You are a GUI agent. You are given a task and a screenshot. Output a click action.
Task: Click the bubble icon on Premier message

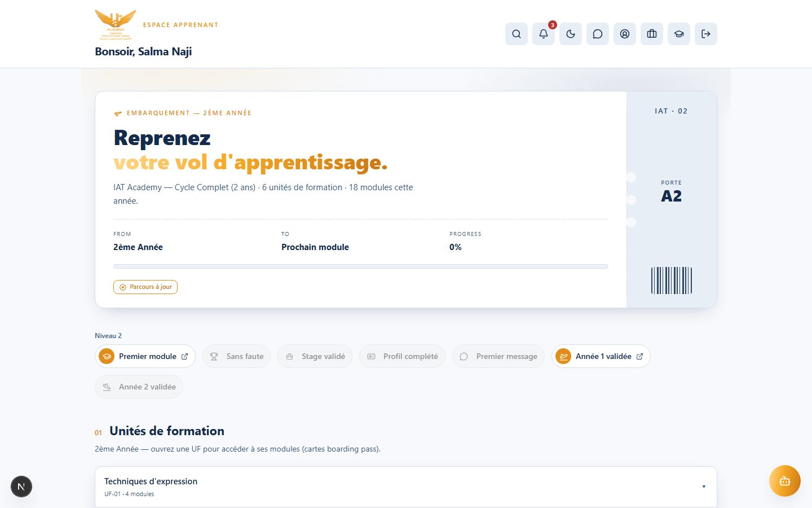click(x=464, y=357)
